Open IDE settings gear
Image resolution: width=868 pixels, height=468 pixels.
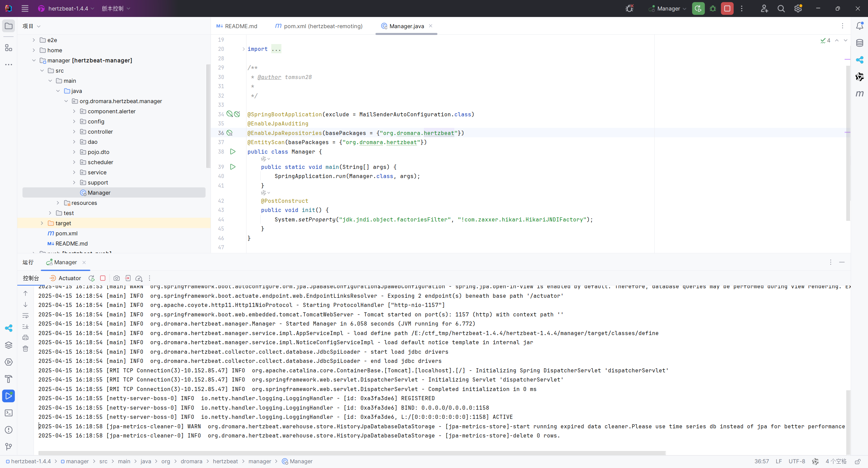[798, 8]
